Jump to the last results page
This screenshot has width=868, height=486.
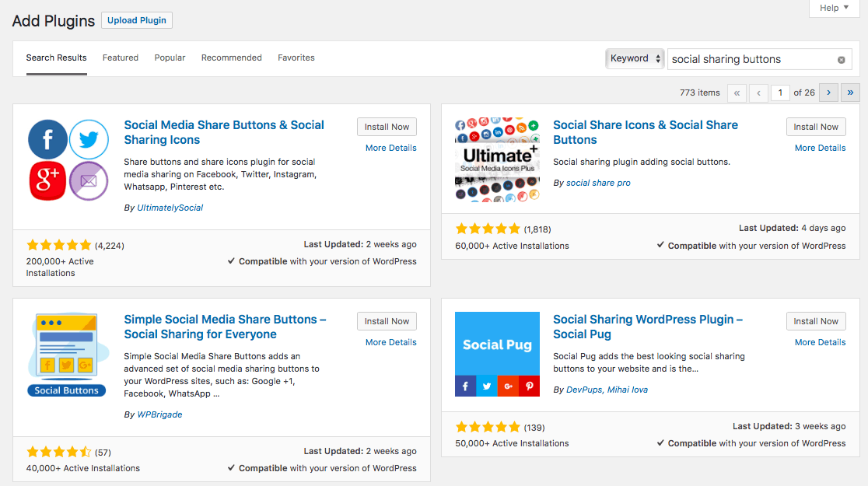[x=850, y=93]
